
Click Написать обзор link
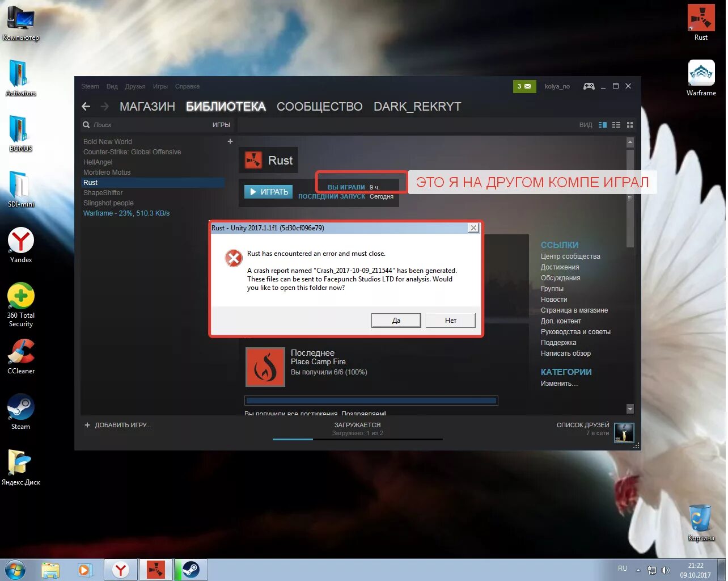[565, 353]
